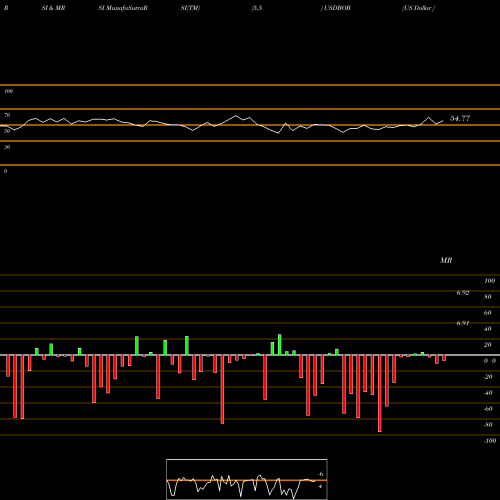The image size is (500, 500).
Task: Click the RSI axis label 50
Action: coord(7,131)
